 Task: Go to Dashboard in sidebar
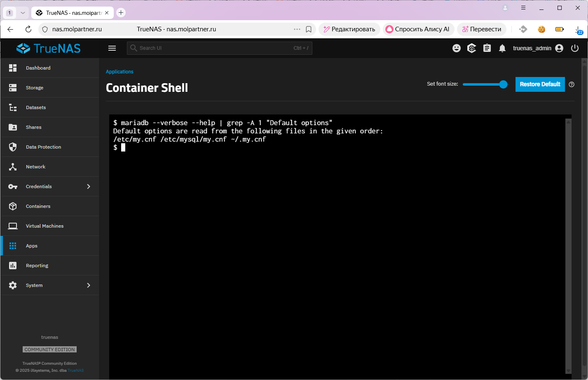click(38, 68)
